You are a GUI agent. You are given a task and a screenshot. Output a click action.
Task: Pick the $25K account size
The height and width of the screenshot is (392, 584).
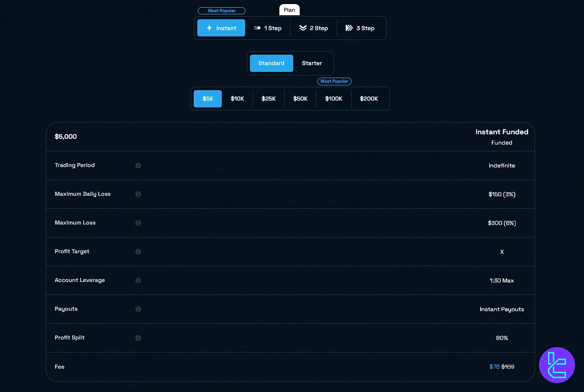pyautogui.click(x=268, y=99)
